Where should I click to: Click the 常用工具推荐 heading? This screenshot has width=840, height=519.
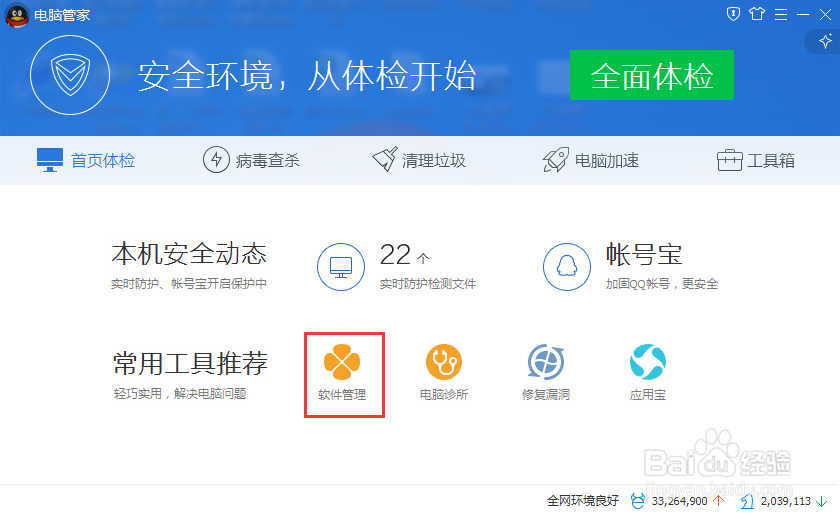[190, 364]
